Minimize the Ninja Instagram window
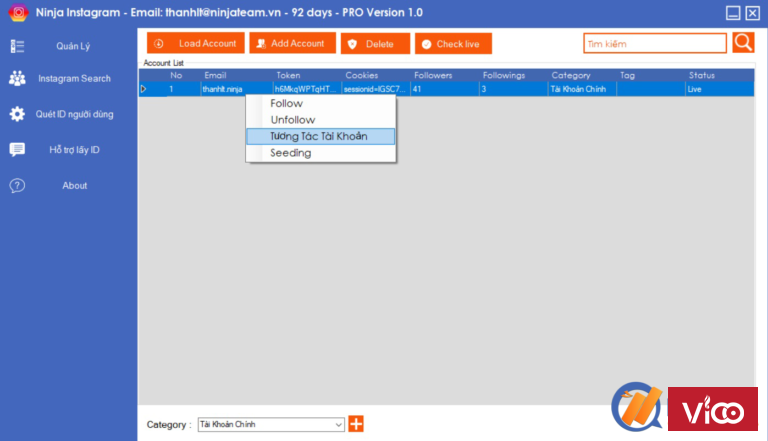The height and width of the screenshot is (441, 768). [x=733, y=13]
